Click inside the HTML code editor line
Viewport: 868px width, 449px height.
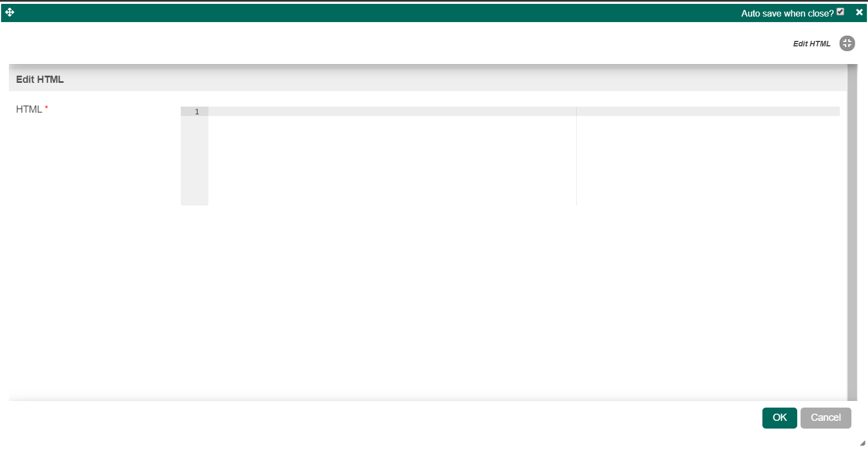click(x=392, y=112)
